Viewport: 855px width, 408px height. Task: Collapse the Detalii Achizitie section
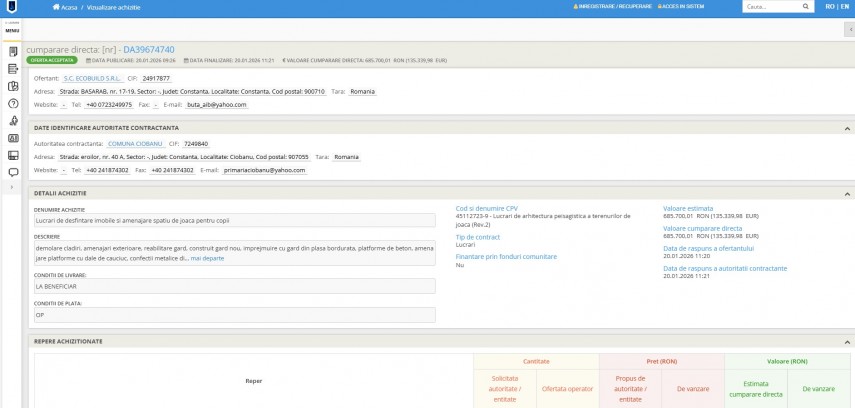click(x=847, y=192)
